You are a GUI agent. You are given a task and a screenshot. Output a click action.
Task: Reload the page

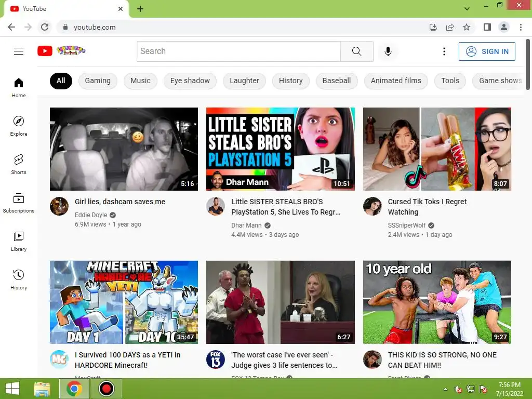point(45,27)
